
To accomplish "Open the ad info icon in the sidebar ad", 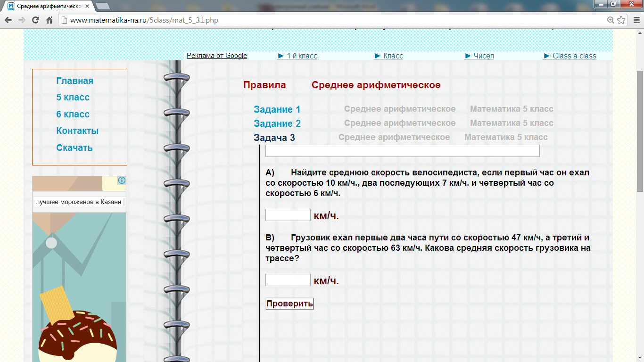I will click(x=122, y=181).
